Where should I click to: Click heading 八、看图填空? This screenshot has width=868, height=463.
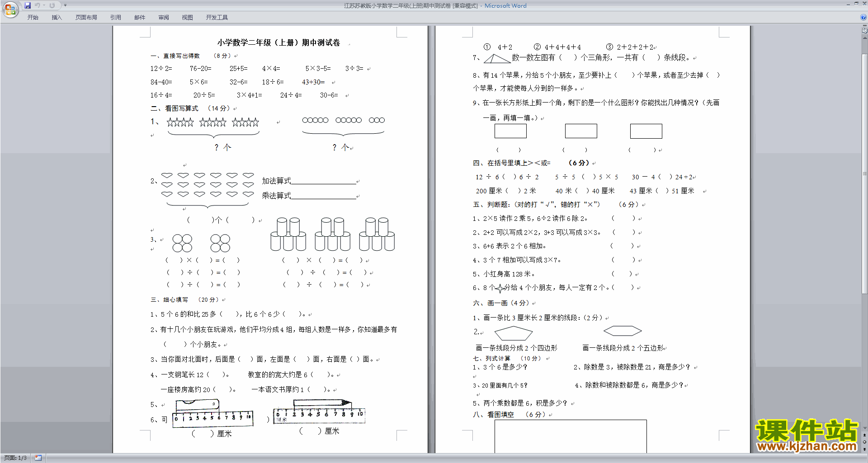pos(493,414)
